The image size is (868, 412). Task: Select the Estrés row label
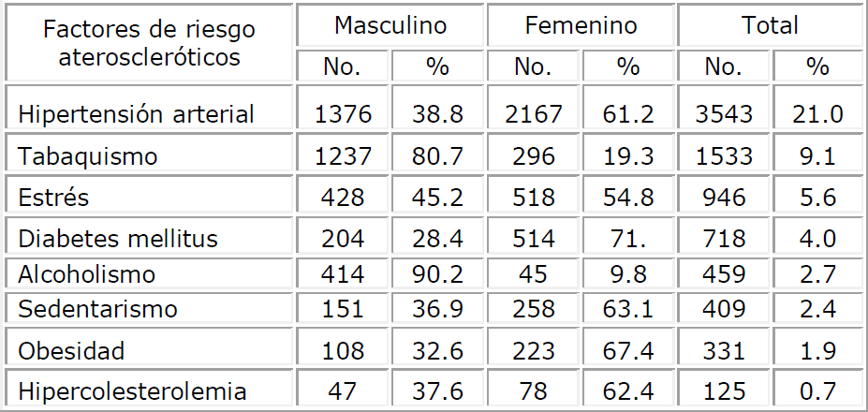52,197
